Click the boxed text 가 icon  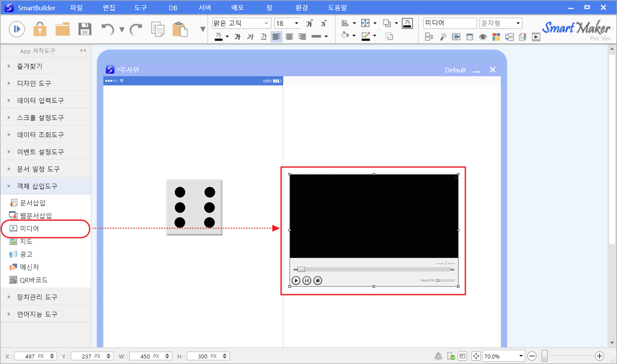coord(407,23)
